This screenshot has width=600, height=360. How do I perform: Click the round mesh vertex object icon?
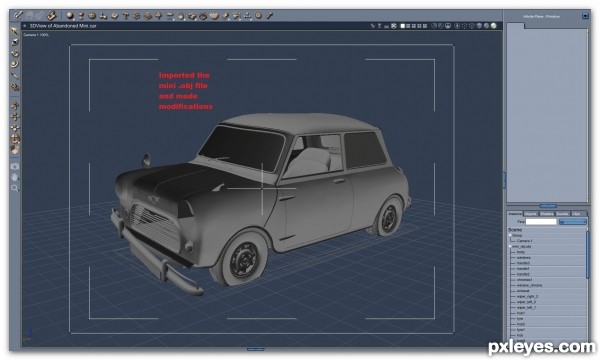click(92, 16)
